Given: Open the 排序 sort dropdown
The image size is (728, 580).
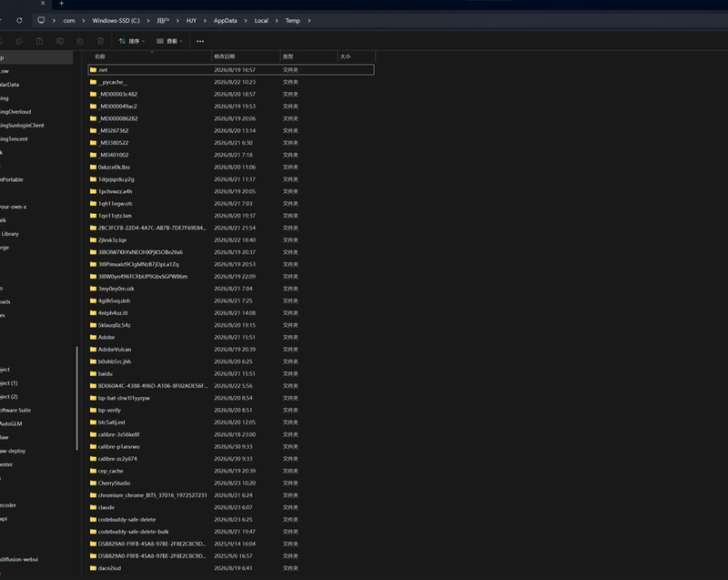Looking at the screenshot, I should tap(132, 41).
